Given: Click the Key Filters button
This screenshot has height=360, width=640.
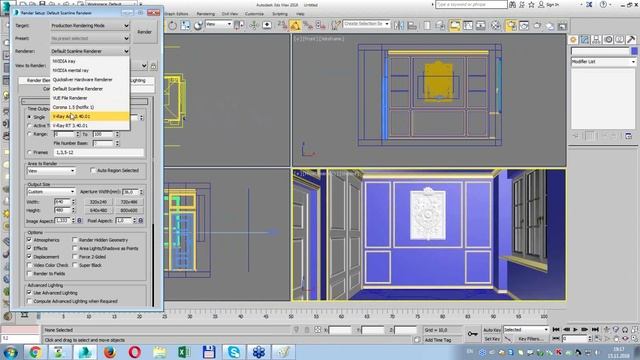Looking at the screenshot, I should (530, 339).
